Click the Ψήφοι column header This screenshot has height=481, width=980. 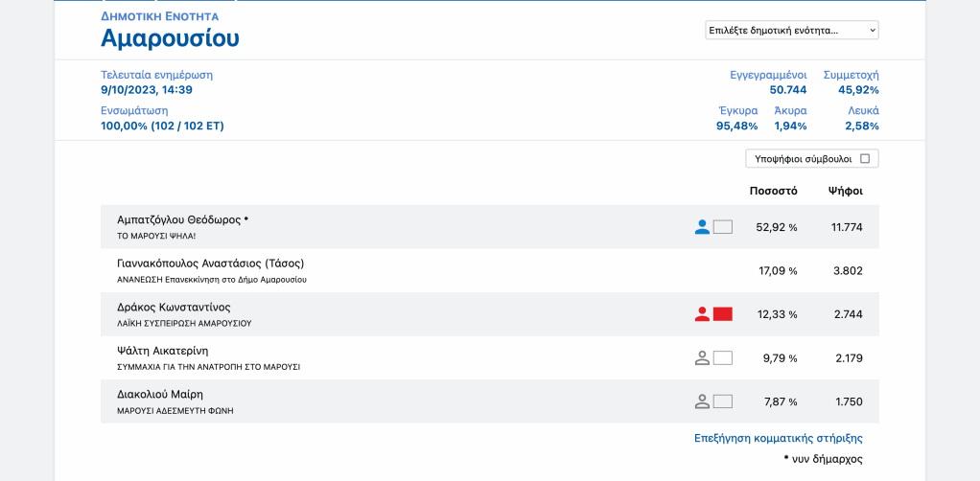[845, 191]
